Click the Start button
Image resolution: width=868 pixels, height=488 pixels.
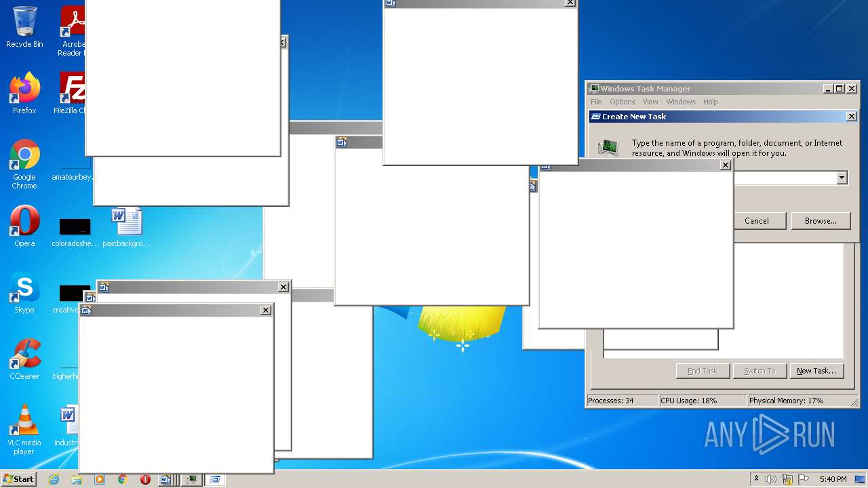click(19, 479)
